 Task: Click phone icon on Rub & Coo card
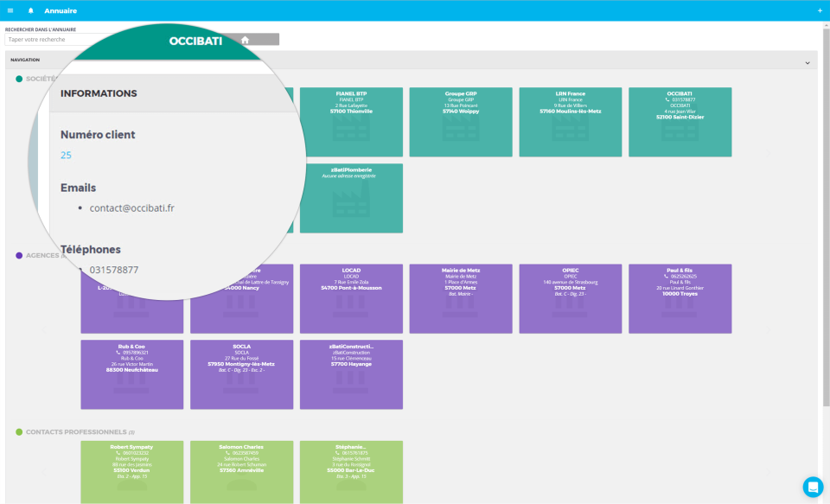118,353
